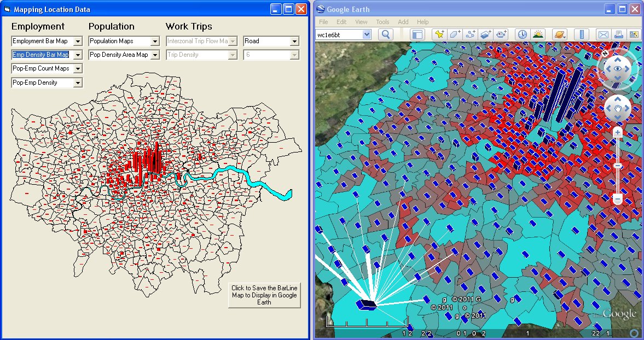
Task: Expand the Road mode dropdown
Action: [294, 41]
